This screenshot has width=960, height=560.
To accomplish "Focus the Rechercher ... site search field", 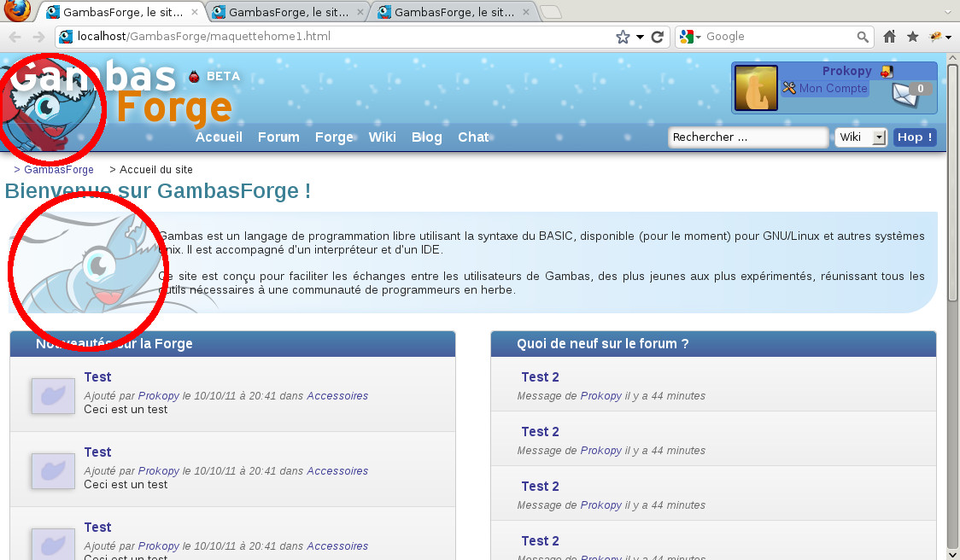I will coord(748,137).
